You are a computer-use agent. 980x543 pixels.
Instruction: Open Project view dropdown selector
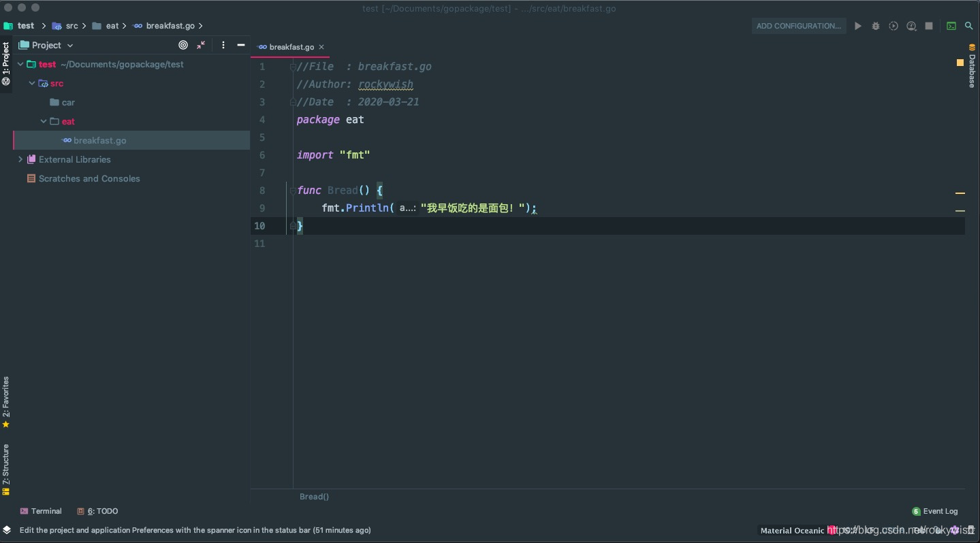click(46, 45)
